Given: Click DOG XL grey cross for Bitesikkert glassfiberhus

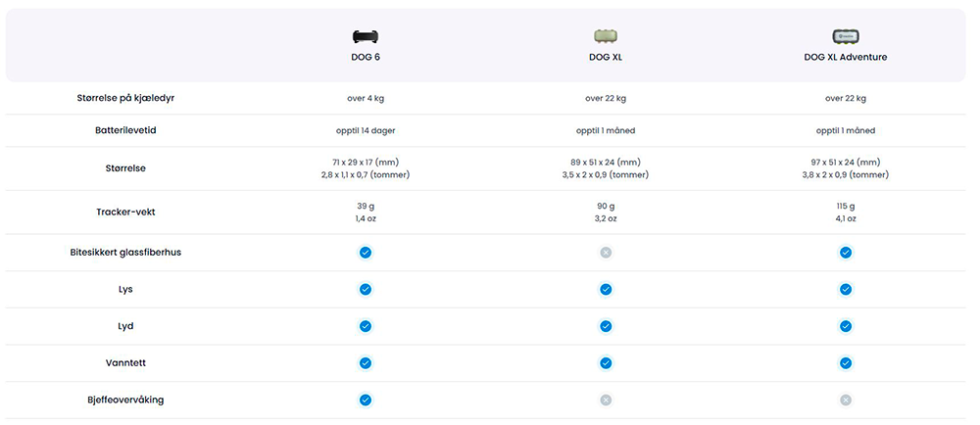Looking at the screenshot, I should pyautogui.click(x=606, y=253).
